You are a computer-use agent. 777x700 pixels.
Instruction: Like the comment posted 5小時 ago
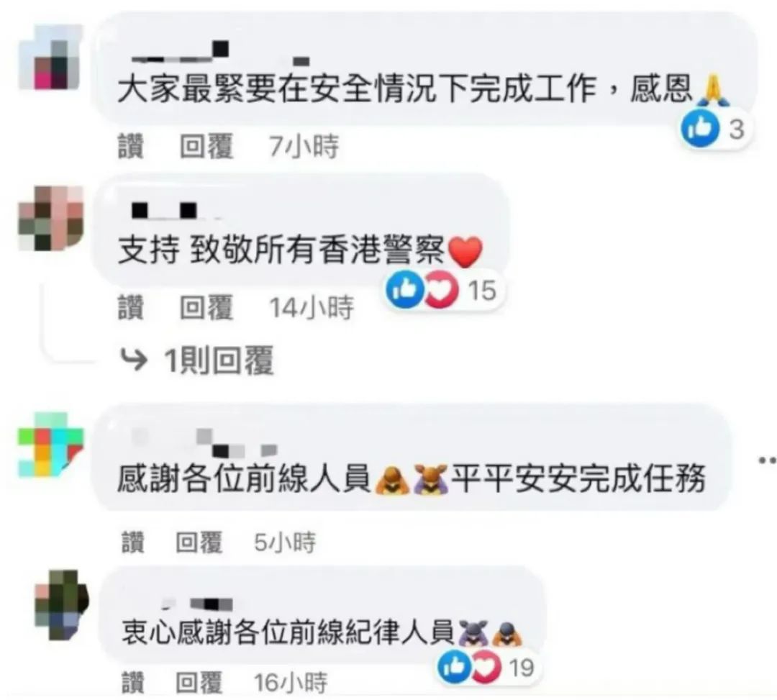[x=133, y=542]
